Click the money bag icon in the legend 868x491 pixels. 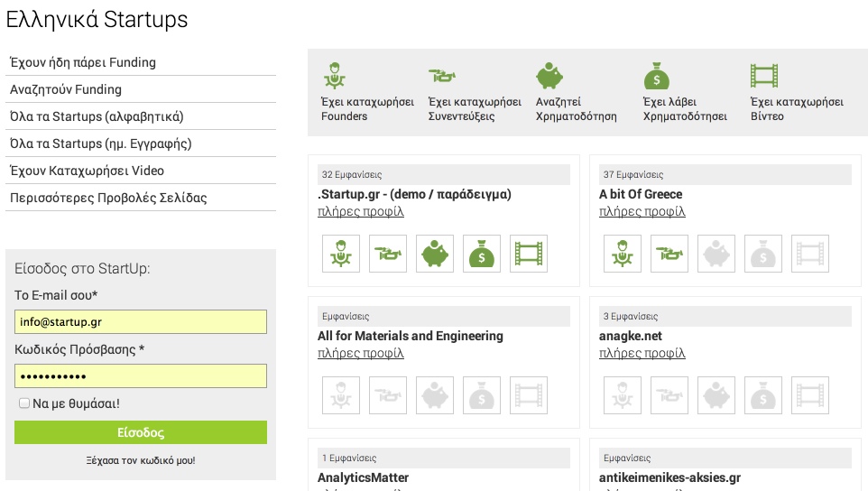[x=657, y=76]
